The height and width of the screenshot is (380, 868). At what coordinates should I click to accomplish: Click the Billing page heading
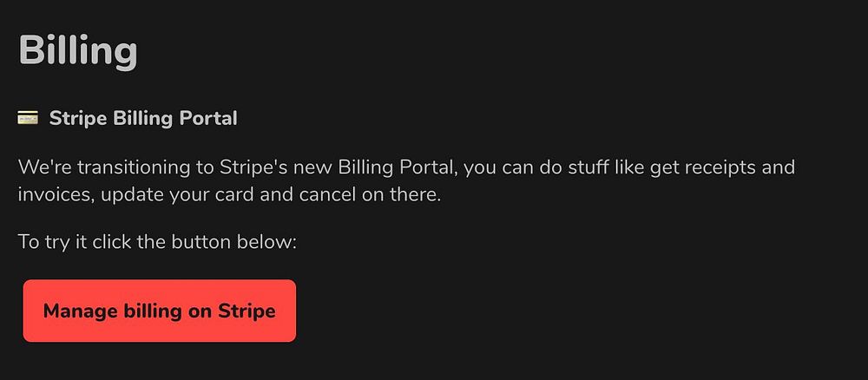click(x=78, y=50)
